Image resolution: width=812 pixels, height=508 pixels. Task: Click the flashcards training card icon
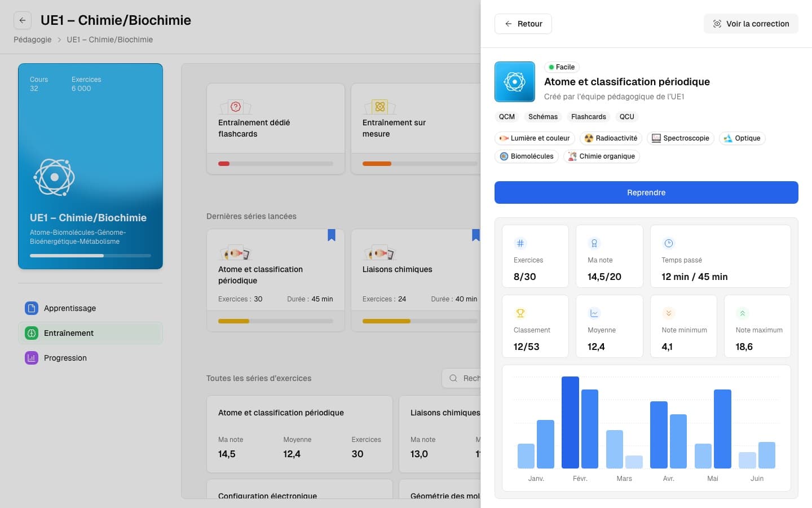pos(236,107)
